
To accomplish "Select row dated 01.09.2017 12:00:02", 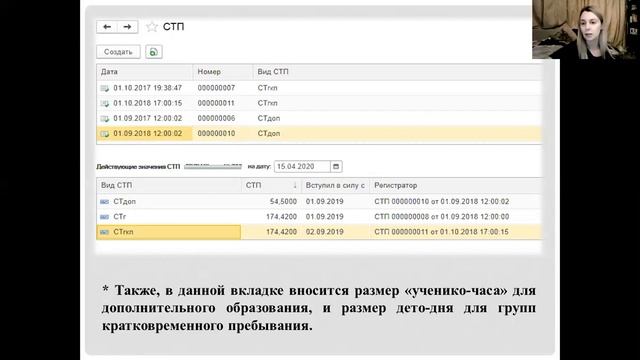I will click(x=319, y=118).
